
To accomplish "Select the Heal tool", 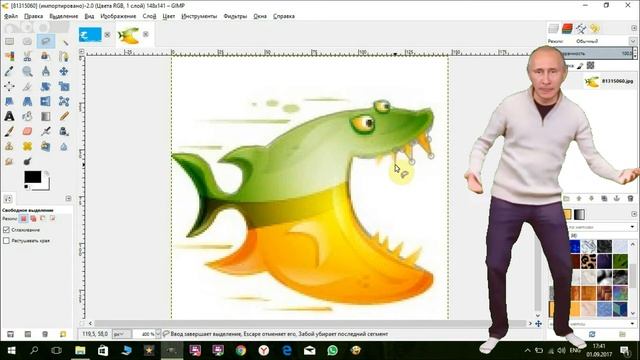I will tap(27, 146).
